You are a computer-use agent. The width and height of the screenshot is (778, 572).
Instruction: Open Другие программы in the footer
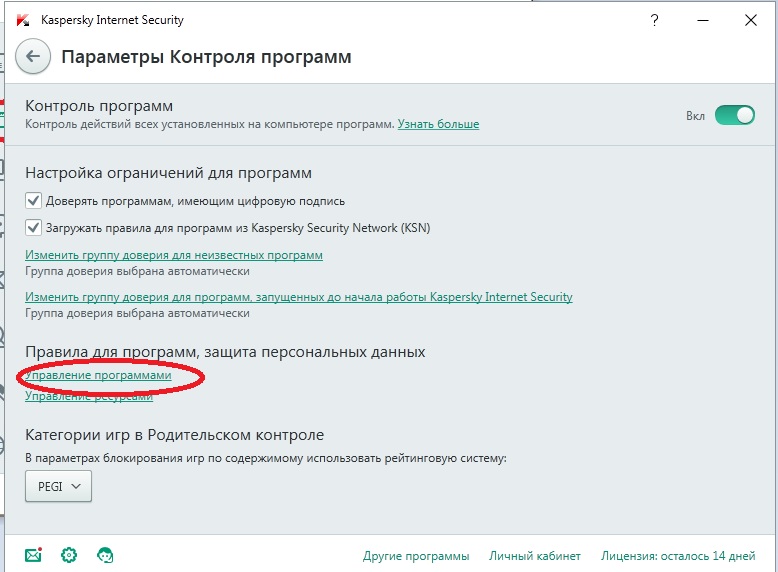416,556
